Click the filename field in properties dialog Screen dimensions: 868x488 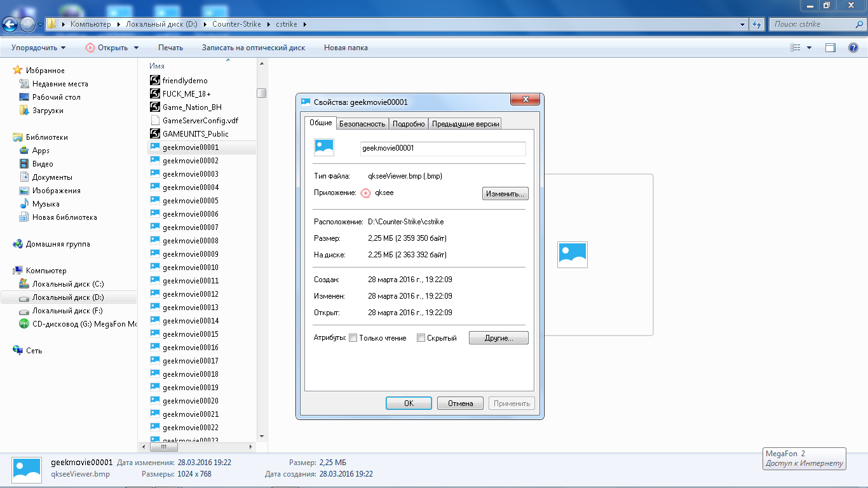coord(442,148)
